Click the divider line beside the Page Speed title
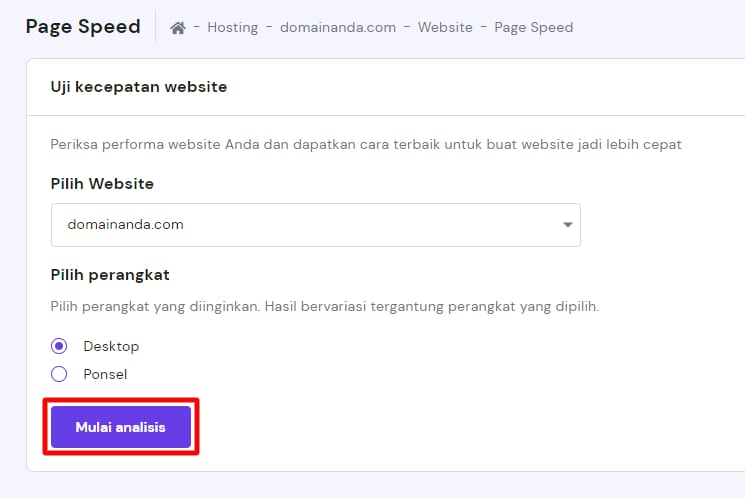745x498 pixels. click(x=156, y=27)
